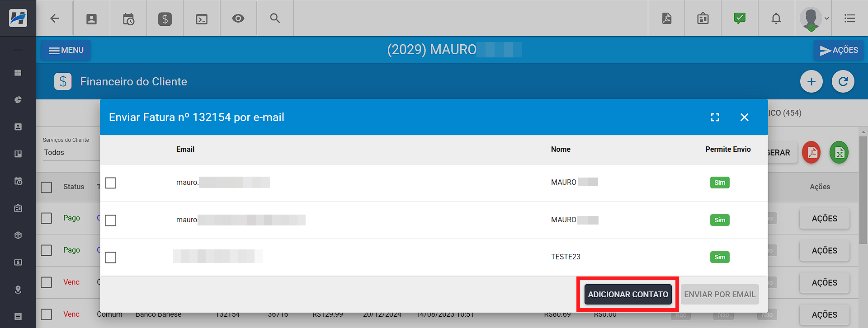Open the notifications bell
The width and height of the screenshot is (868, 328).
click(776, 19)
